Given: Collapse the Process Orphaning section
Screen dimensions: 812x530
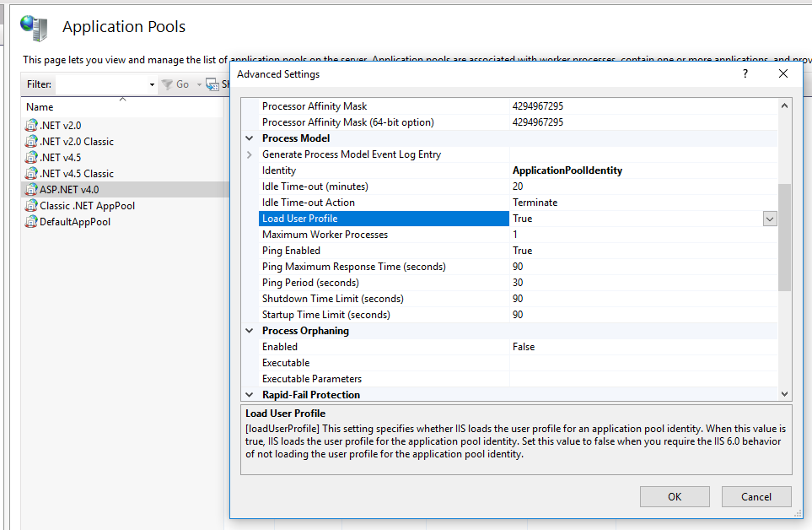Looking at the screenshot, I should tap(250, 331).
